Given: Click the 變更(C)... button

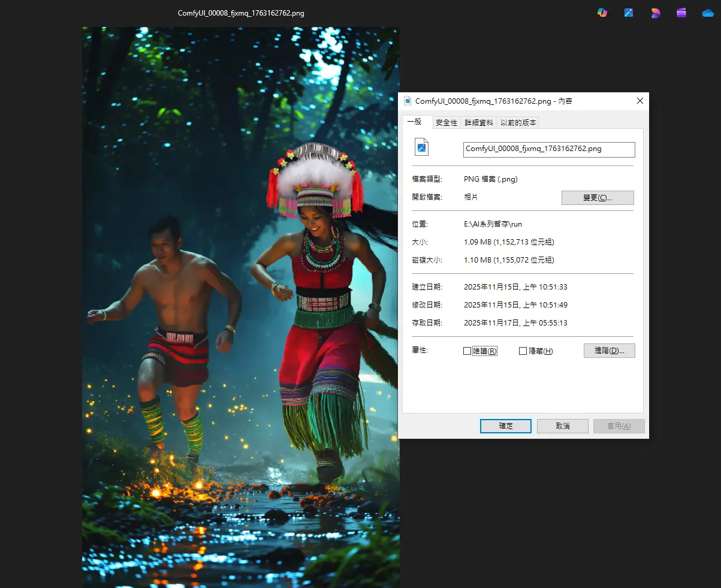Looking at the screenshot, I should click(597, 198).
